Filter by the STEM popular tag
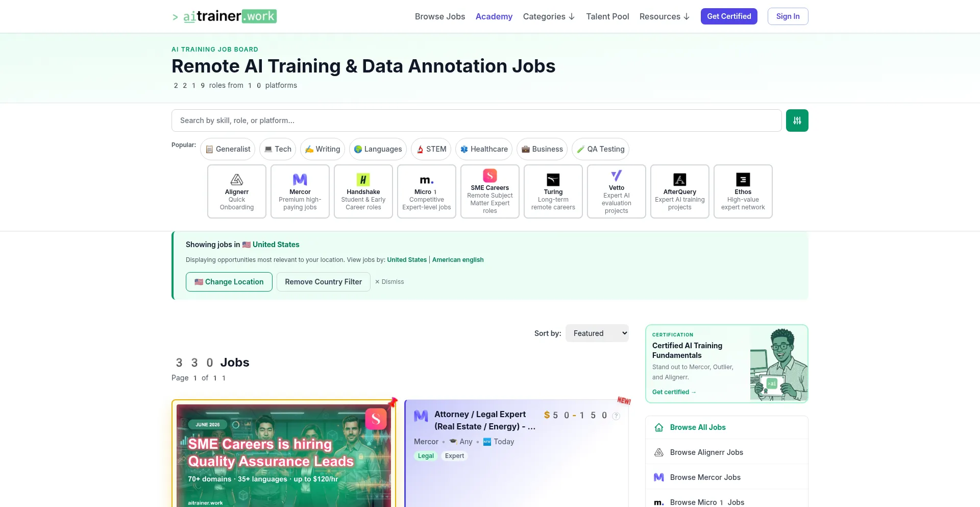The width and height of the screenshot is (980, 507). 431,149
